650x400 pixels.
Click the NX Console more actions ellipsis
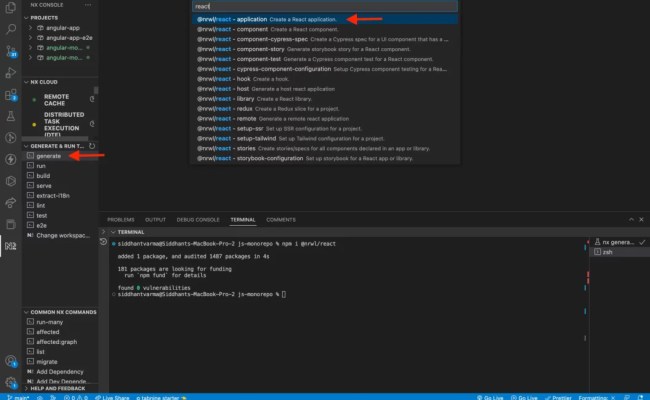[87, 5]
